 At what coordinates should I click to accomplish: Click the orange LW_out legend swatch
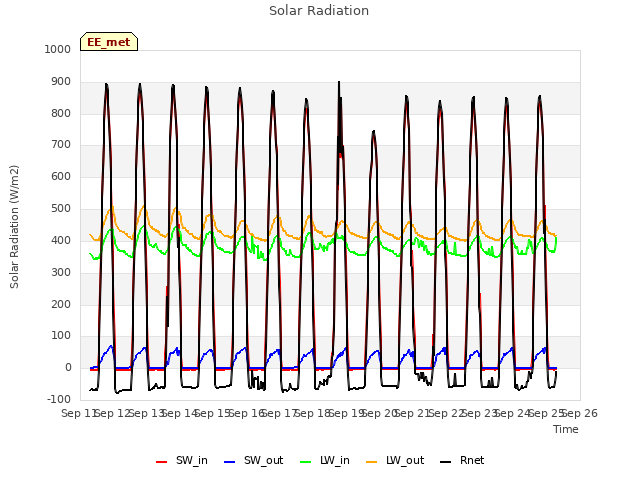371,462
